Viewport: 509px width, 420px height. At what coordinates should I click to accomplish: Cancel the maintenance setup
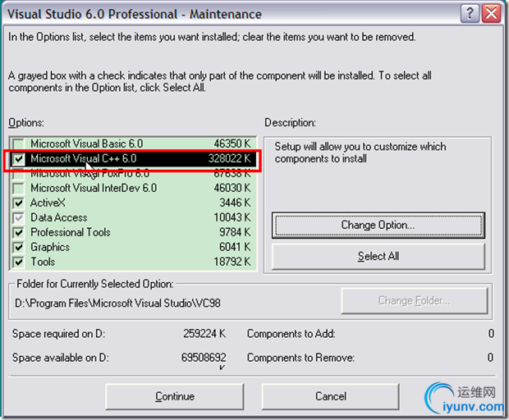pos(331,396)
